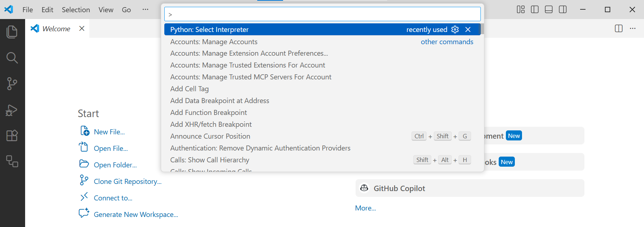This screenshot has height=227, width=644.
Task: Open the Selection menu
Action: (x=76, y=10)
